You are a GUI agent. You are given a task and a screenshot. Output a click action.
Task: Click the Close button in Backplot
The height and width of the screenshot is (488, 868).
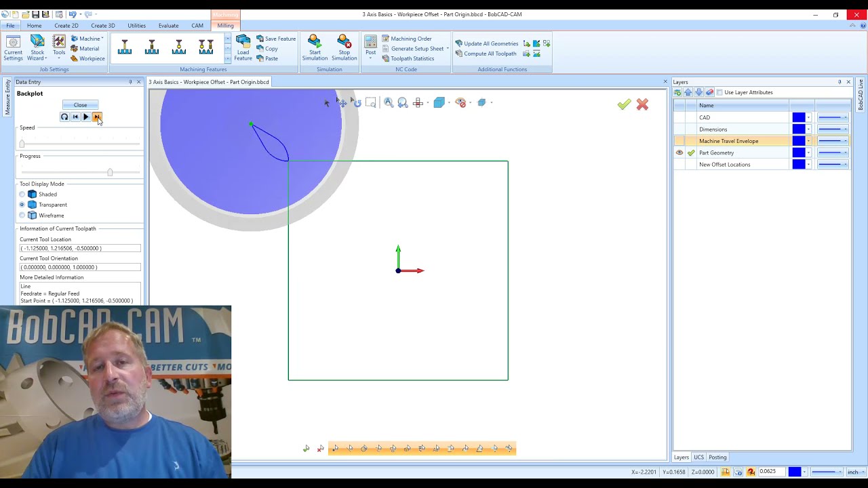pos(80,105)
